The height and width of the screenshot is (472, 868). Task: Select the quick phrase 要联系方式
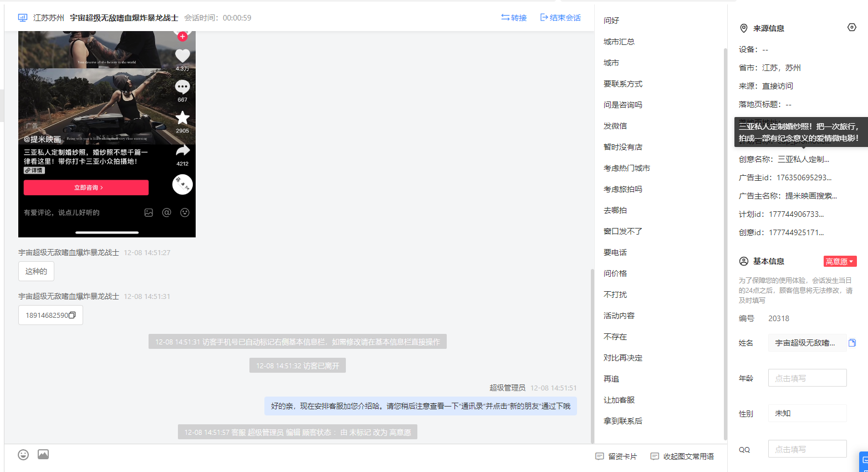coord(623,84)
